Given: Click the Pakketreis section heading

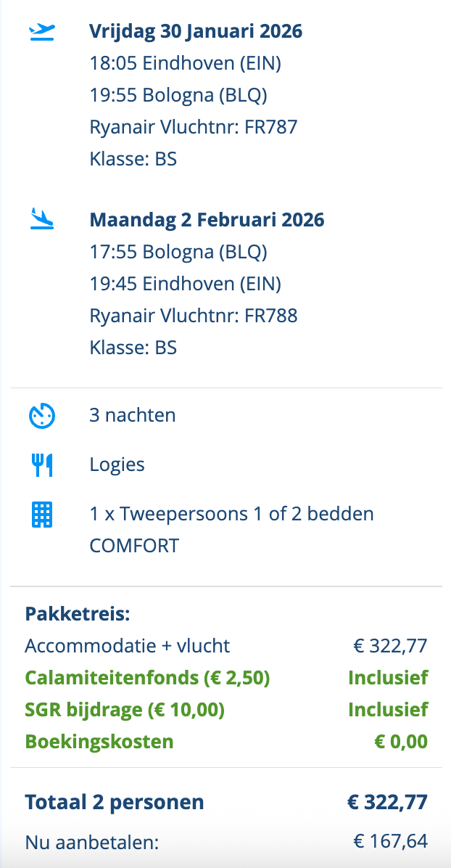Looking at the screenshot, I should click(78, 614).
